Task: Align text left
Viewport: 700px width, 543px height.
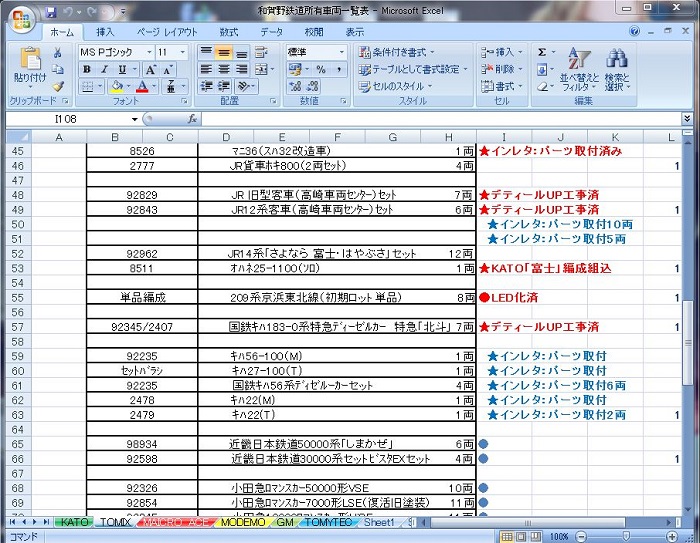Action: (x=206, y=69)
